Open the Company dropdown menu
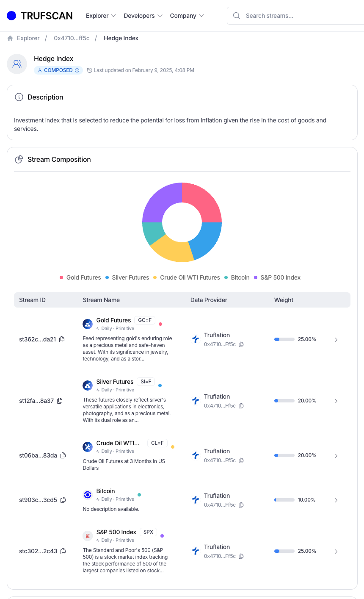 (187, 16)
